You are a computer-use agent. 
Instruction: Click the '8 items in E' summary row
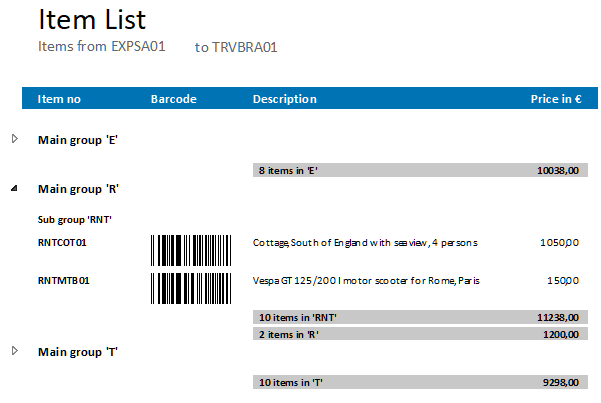[x=420, y=170]
